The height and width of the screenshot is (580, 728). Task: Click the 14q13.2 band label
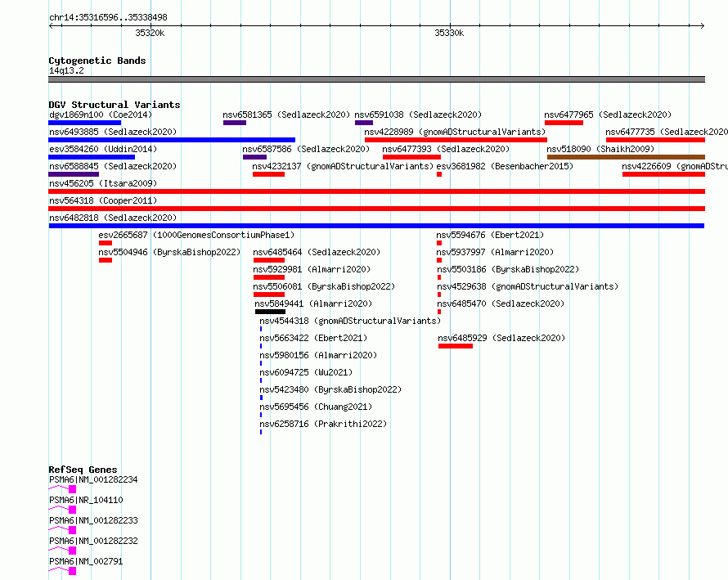click(x=66, y=70)
